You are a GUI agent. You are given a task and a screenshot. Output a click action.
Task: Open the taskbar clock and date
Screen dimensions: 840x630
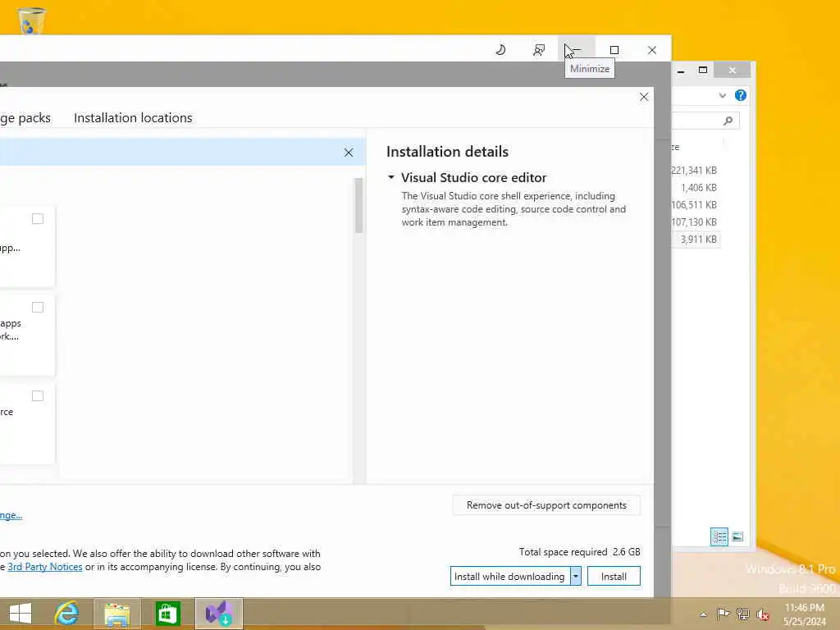click(804, 614)
